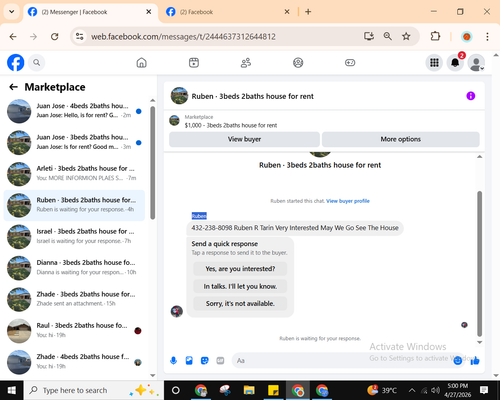Select the Ruben 3beds 2baths conversation

[74, 205]
